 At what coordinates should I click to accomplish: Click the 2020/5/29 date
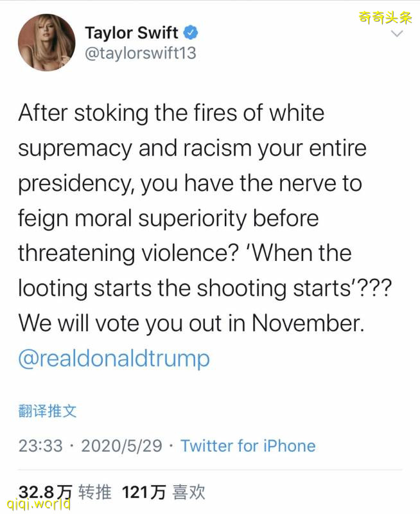click(x=122, y=446)
